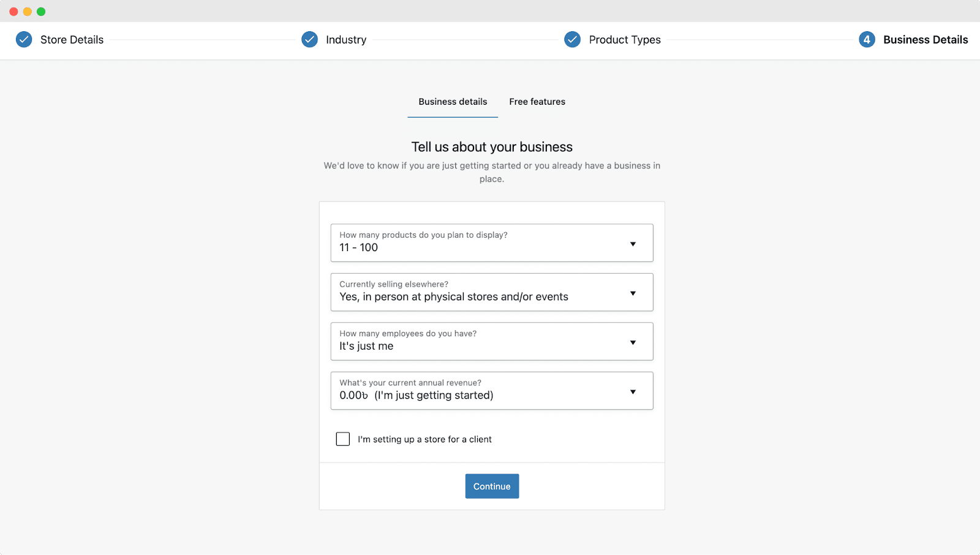The width and height of the screenshot is (980, 555).
Task: Click the Industry step checkmark icon
Action: point(310,40)
